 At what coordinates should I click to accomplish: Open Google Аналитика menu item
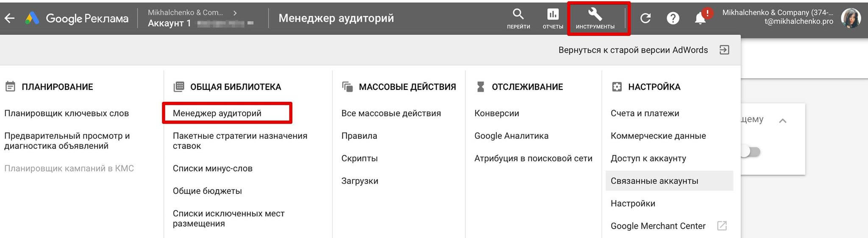[511, 136]
